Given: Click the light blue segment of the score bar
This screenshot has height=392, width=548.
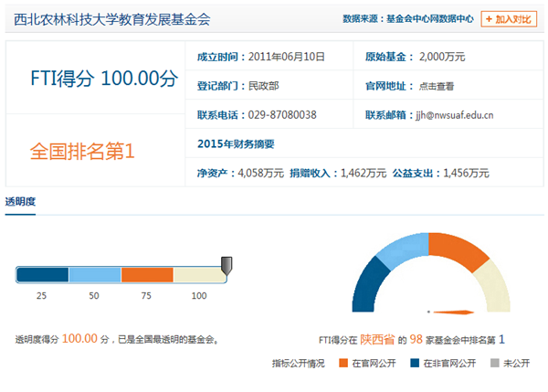Looking at the screenshot, I should 94,275.
